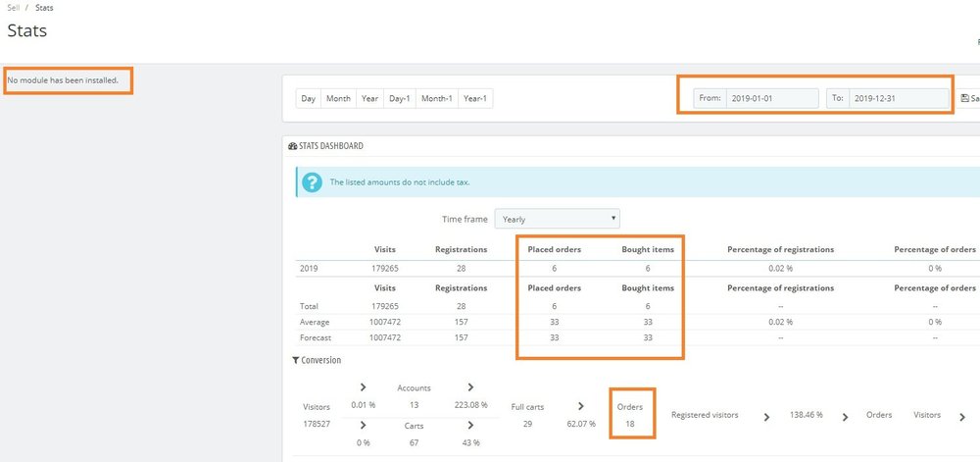Open the Time frame Yearly dropdown
Viewport: 980px width, 462px height.
click(557, 219)
